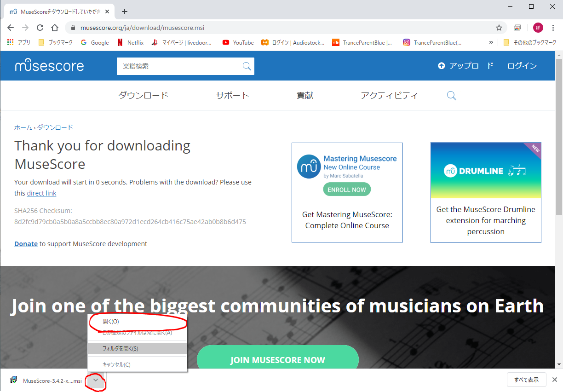Reload the page with the refresh icon
Viewport: 563px width, 392px height.
pyautogui.click(x=40, y=28)
